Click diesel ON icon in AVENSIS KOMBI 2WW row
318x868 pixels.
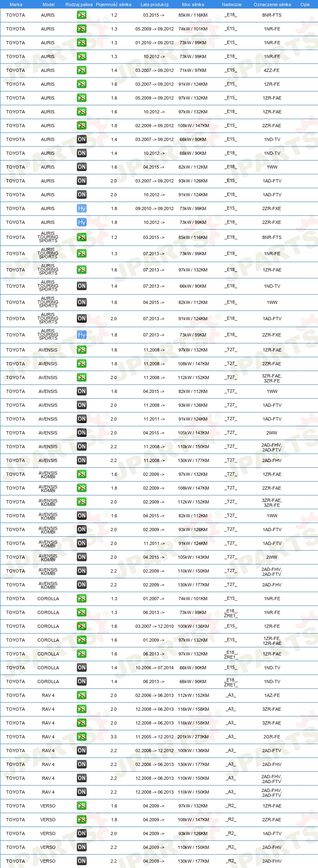click(x=81, y=557)
